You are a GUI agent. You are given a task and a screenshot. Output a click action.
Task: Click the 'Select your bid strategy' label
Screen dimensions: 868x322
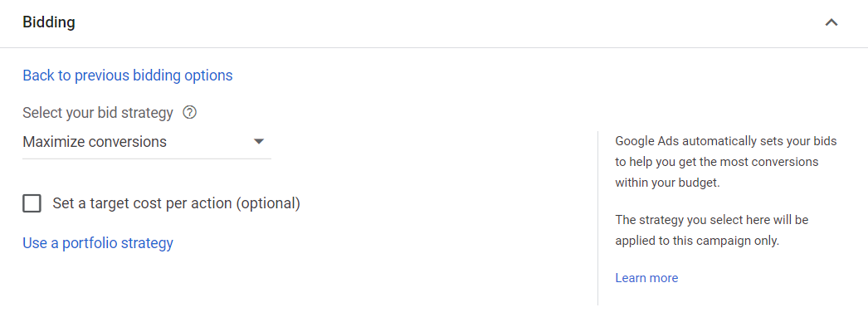[x=98, y=113]
